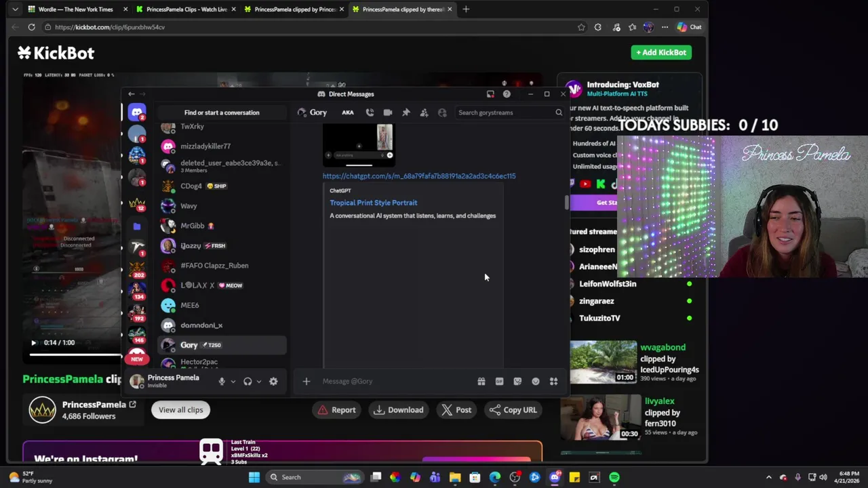This screenshot has height=488, width=868.
Task: Open the Windows Start menu
Action: tap(254, 477)
